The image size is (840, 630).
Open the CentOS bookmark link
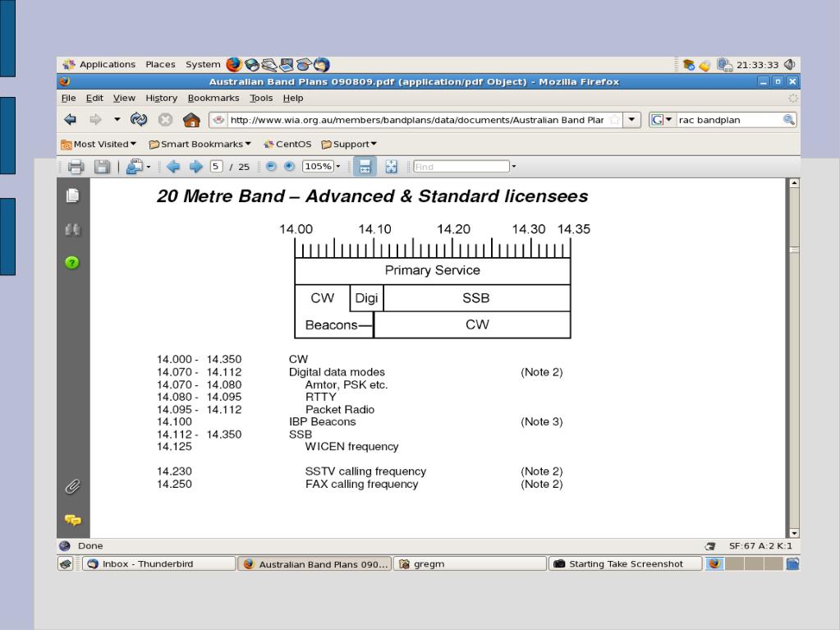point(287,144)
